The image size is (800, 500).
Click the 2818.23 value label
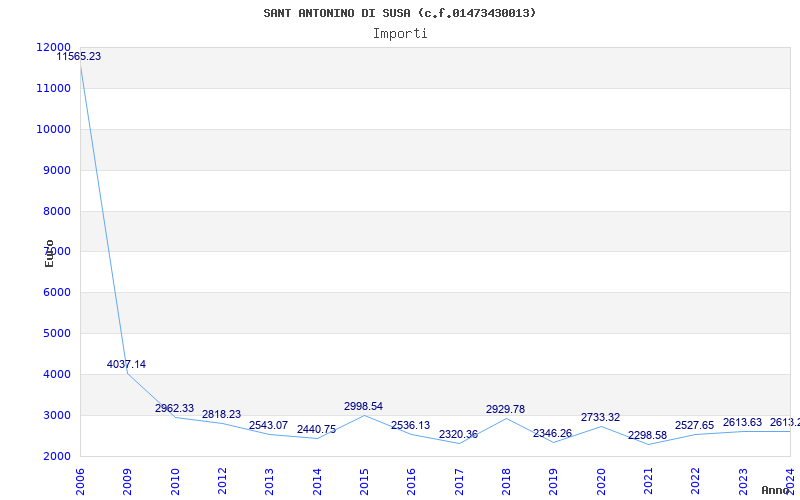click(221, 414)
